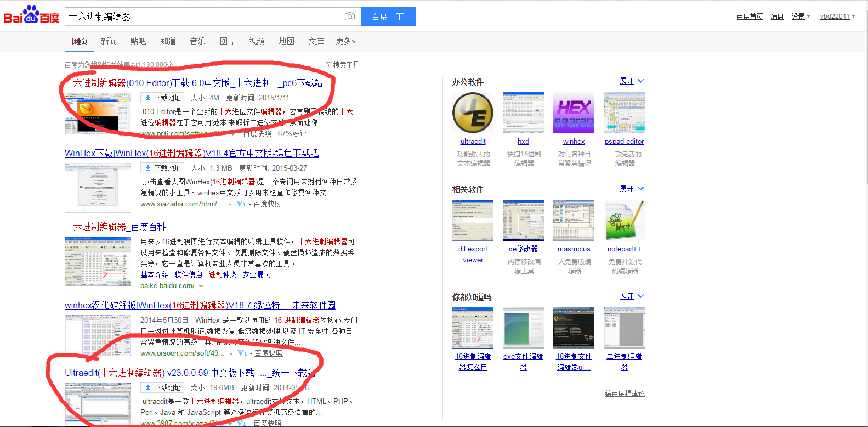Expand 办公软件 section with 展开
The image size is (868, 427).
(x=632, y=81)
